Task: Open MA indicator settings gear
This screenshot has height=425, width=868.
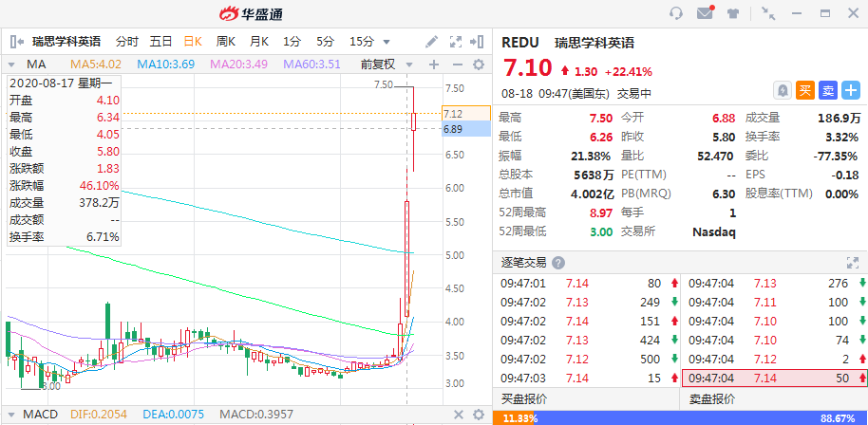Action: tap(479, 65)
